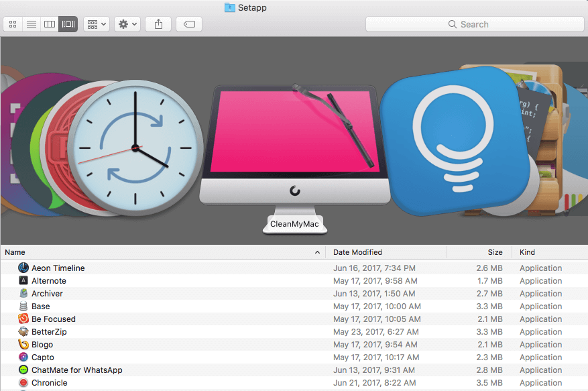
Task: Open the item arrangement dropdown
Action: [x=97, y=24]
